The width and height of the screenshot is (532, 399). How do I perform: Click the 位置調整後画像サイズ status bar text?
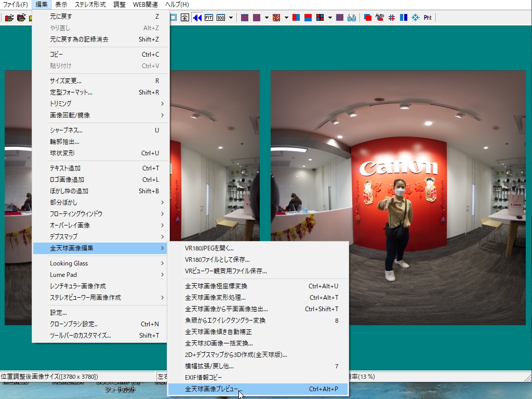pos(49,377)
